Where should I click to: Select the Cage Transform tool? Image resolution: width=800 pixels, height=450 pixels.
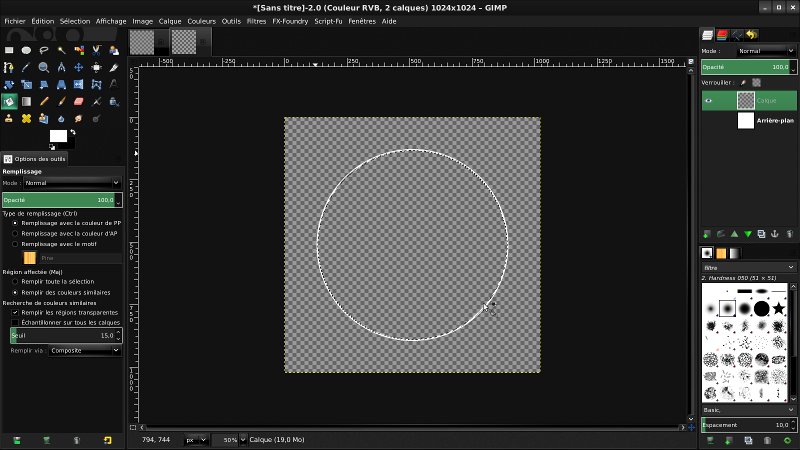pyautogui.click(x=96, y=85)
